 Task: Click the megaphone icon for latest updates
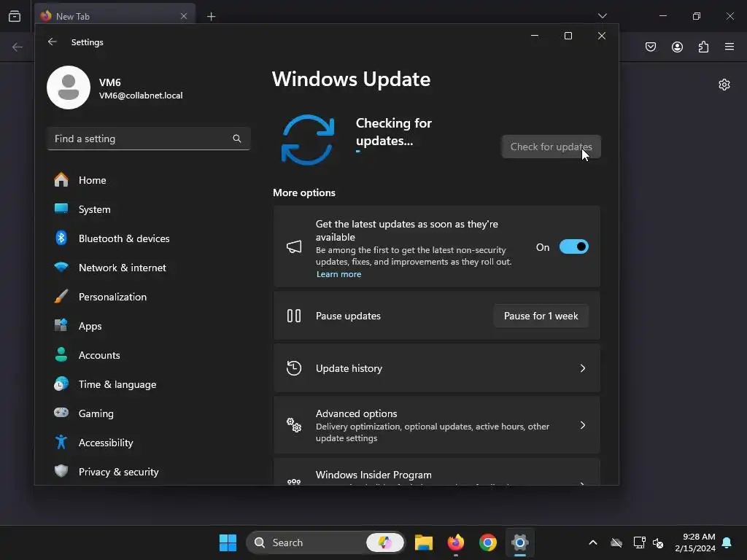(294, 246)
